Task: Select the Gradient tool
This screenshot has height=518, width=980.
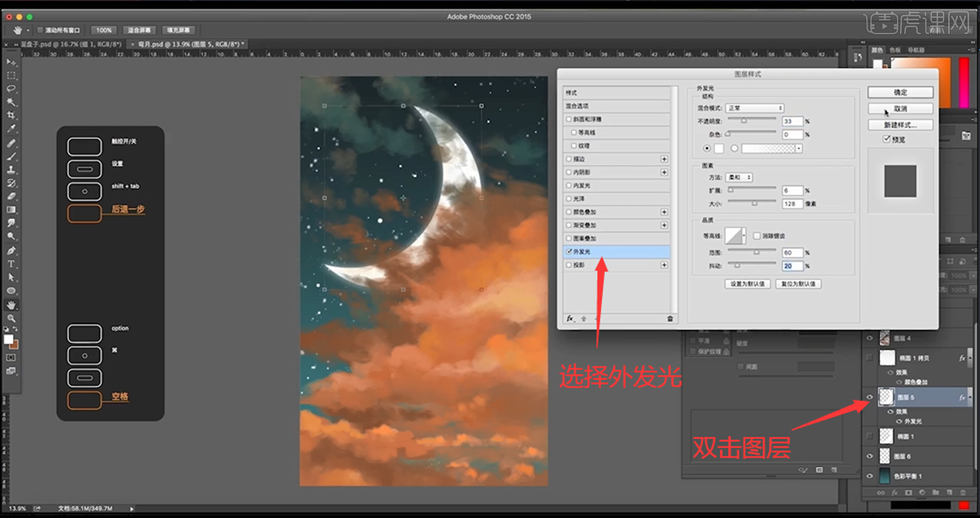Action: coord(11,209)
